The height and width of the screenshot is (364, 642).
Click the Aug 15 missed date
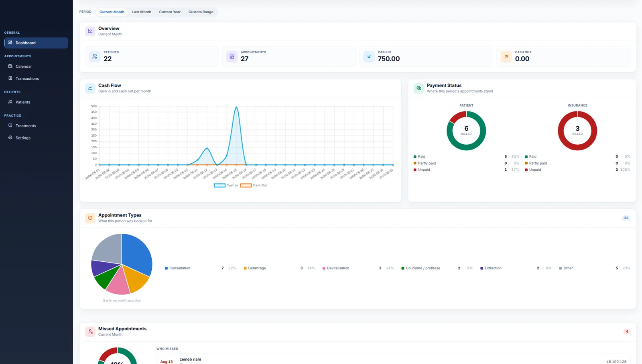pyautogui.click(x=167, y=362)
